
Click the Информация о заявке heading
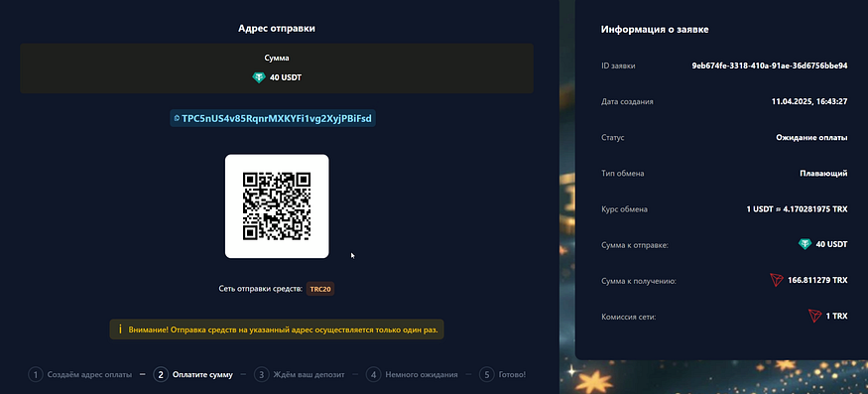pos(655,30)
